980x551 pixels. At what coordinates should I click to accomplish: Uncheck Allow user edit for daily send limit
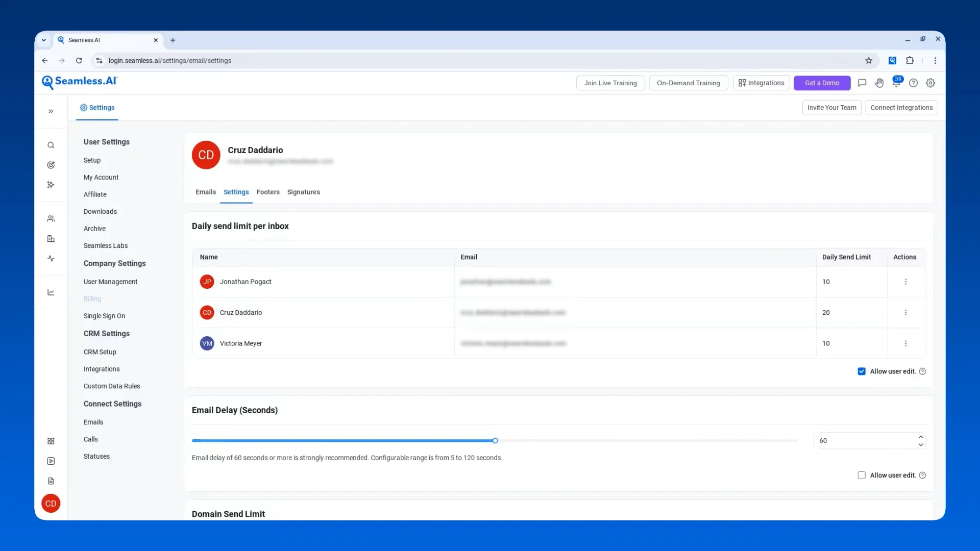(862, 371)
